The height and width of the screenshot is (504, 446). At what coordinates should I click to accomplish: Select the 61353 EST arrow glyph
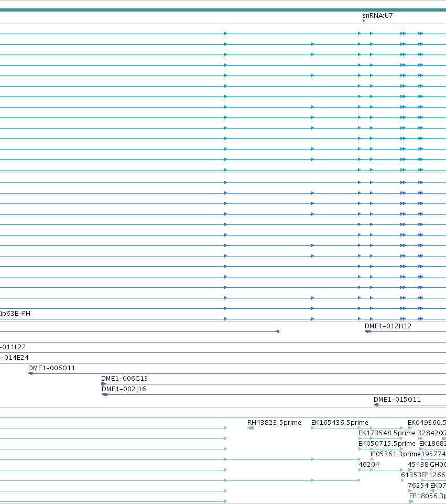(x=403, y=480)
